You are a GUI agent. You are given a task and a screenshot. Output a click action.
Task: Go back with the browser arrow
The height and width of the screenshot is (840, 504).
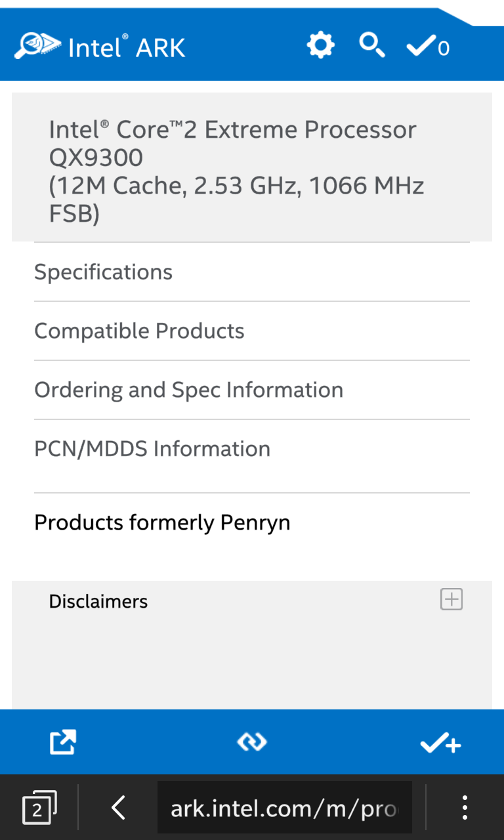118,807
